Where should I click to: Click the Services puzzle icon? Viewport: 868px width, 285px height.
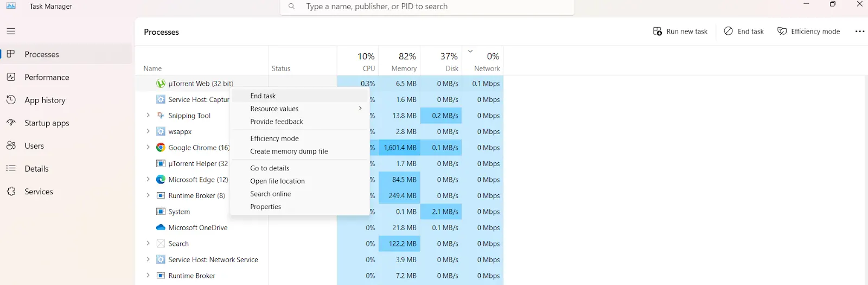point(11,191)
